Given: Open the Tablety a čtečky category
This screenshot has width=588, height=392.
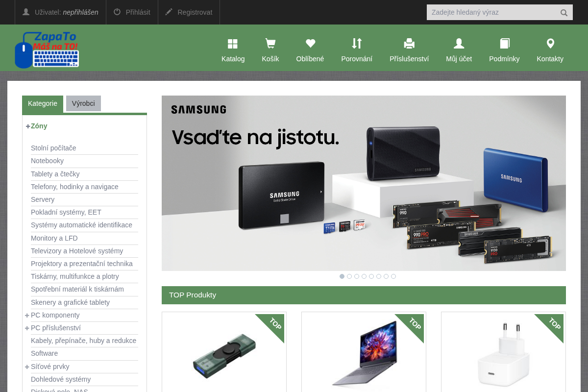Looking at the screenshot, I should pyautogui.click(x=55, y=174).
